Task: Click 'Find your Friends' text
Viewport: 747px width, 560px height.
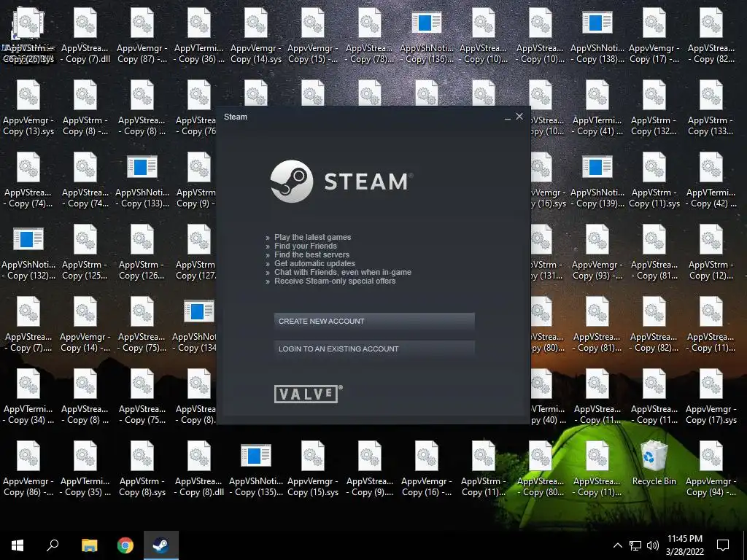Action: pos(306,246)
